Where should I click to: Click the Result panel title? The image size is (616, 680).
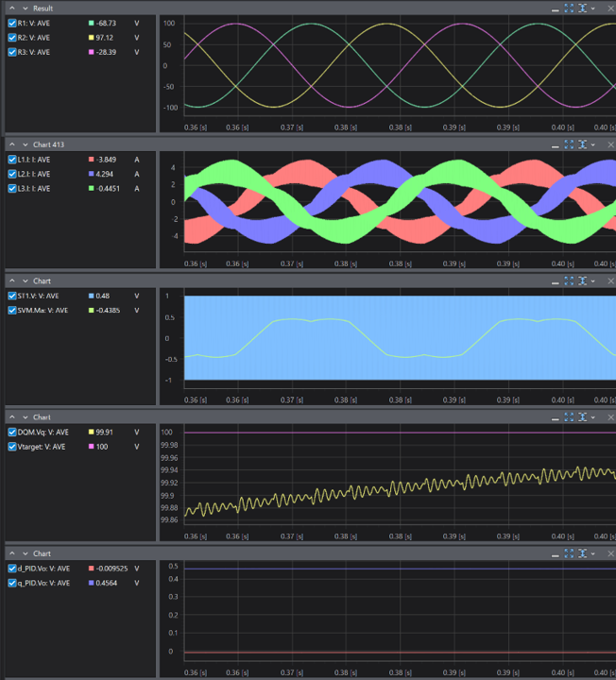point(43,8)
